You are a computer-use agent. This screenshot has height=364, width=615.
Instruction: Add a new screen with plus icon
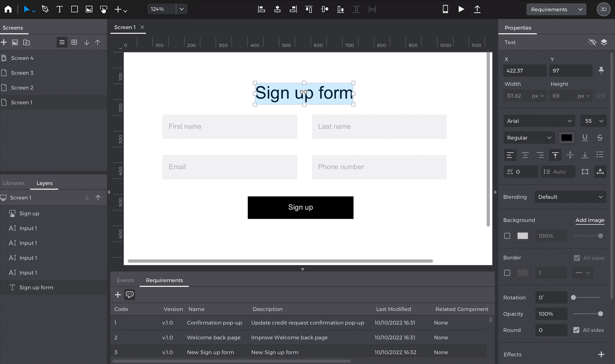[x=4, y=42]
